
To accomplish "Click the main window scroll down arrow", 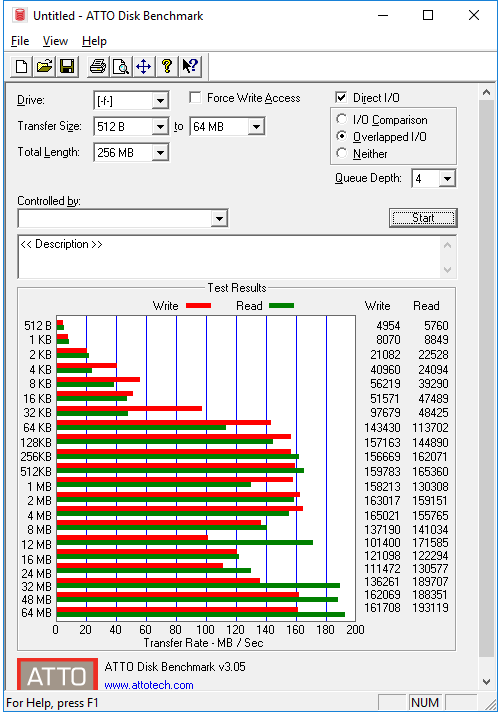I will (486, 682).
